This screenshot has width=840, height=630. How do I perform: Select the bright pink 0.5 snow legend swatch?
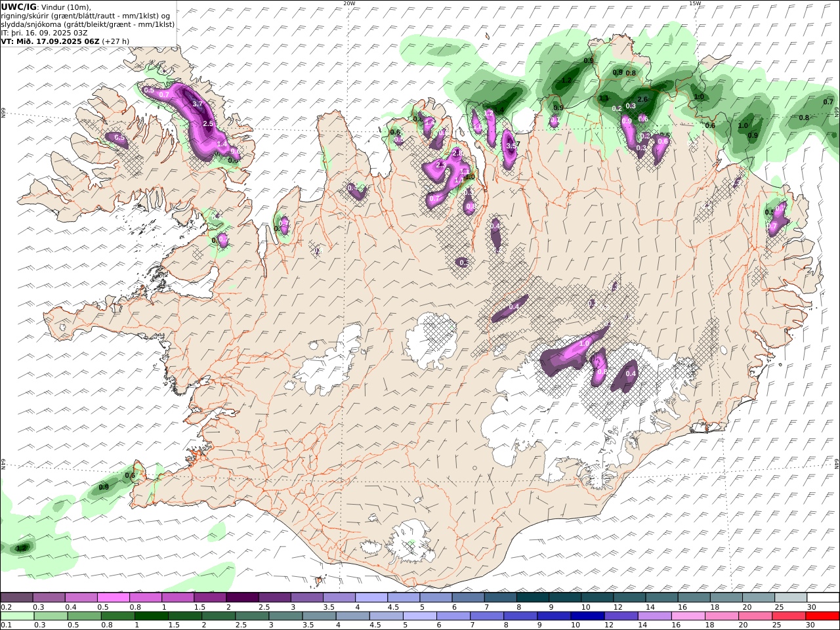[x=113, y=597]
